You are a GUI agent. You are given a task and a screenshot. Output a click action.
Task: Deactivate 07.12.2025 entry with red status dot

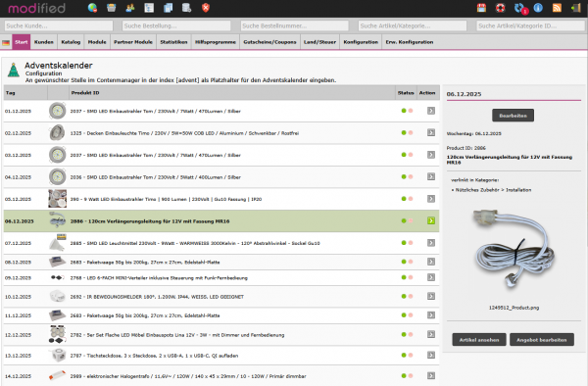411,243
